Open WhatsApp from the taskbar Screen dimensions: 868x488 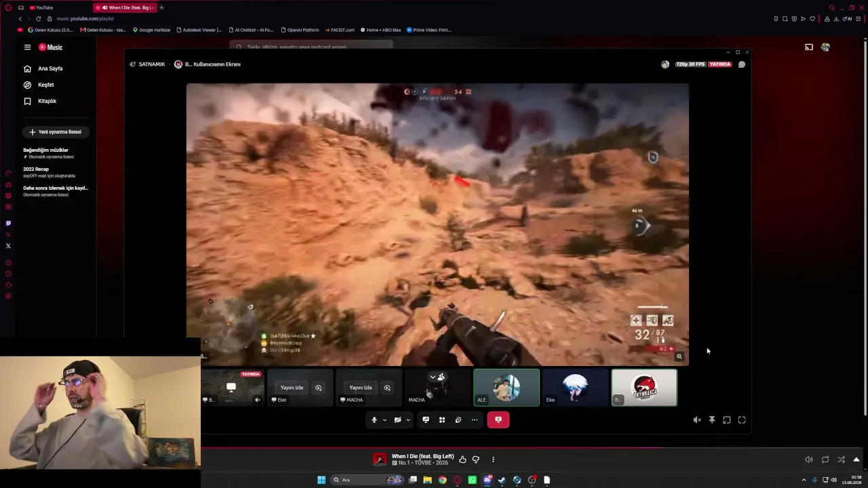tap(472, 480)
